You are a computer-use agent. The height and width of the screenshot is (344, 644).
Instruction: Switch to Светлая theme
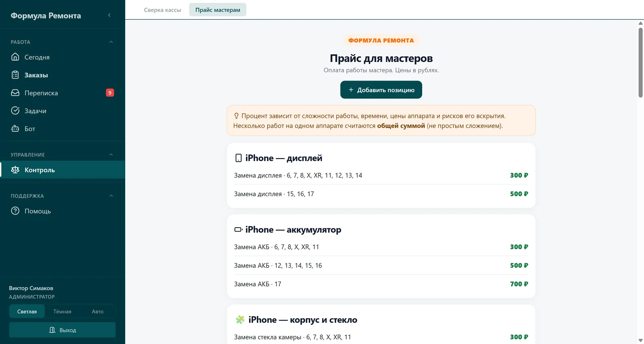(x=27, y=311)
